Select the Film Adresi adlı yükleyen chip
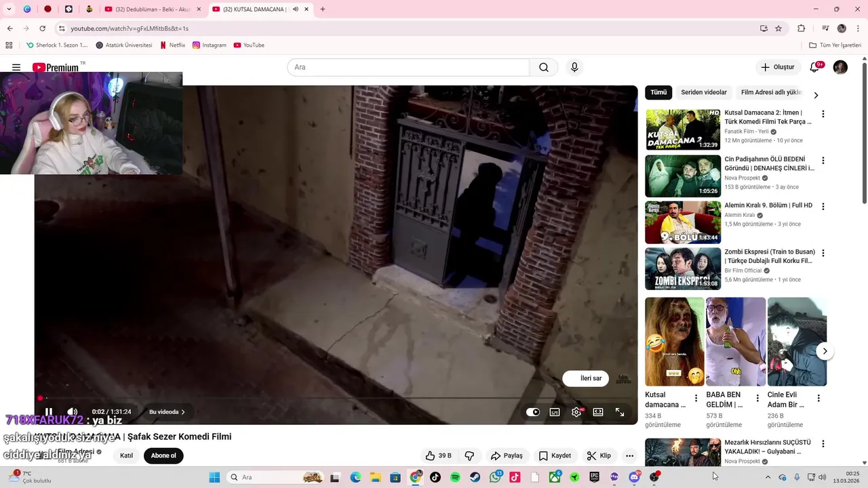868x488 pixels. point(771,92)
